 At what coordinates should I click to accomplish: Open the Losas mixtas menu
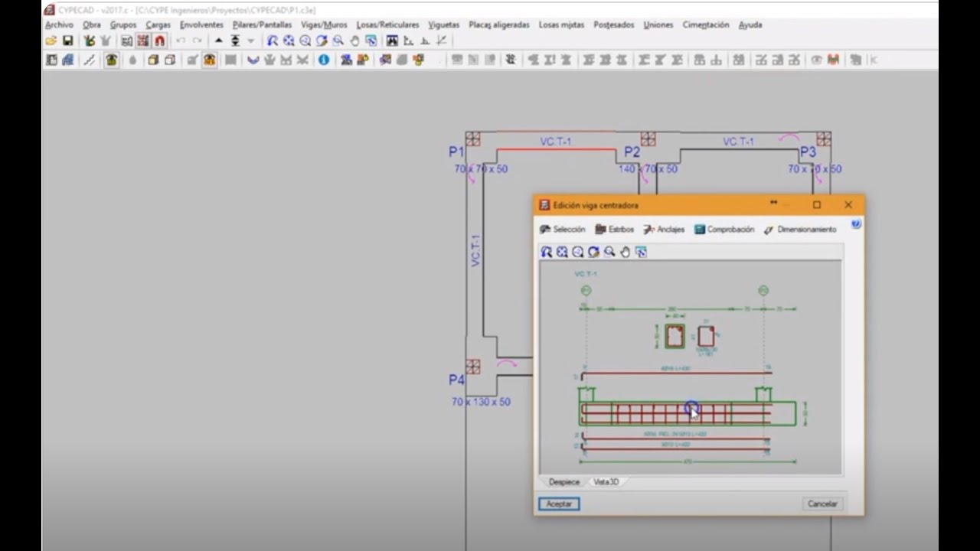click(x=561, y=24)
